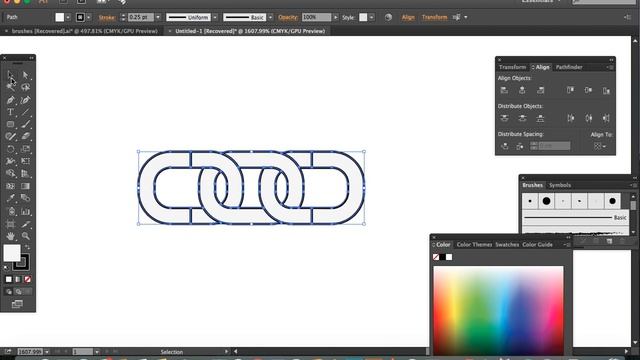Open the Uniform width profile dropdown
The width and height of the screenshot is (640, 360).
point(215,17)
